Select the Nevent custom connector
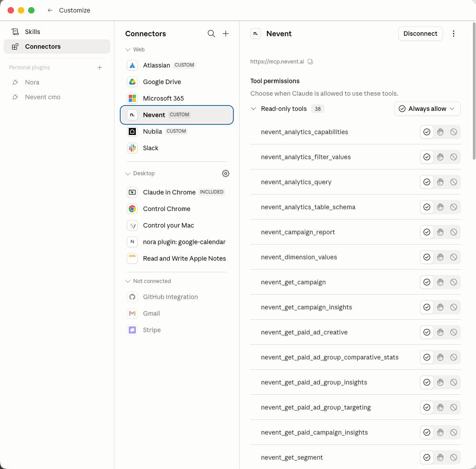 (177, 115)
